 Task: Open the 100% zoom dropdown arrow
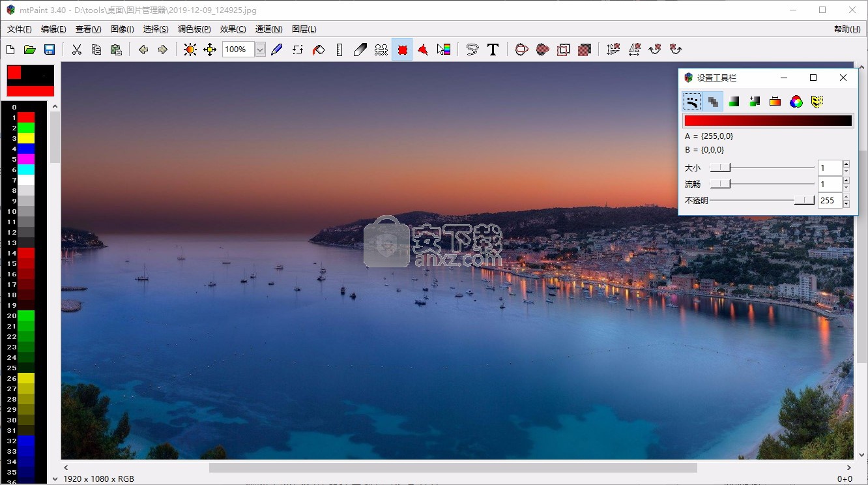(260, 50)
